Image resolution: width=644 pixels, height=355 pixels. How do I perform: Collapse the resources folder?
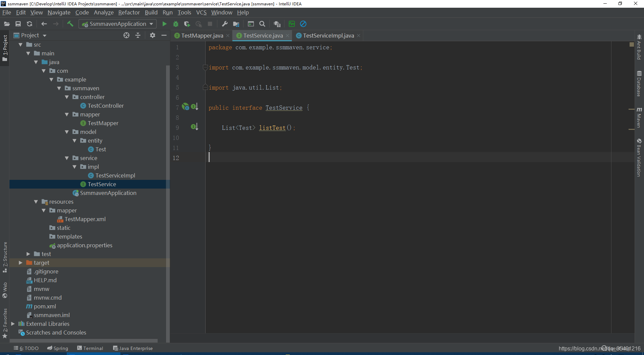point(36,202)
